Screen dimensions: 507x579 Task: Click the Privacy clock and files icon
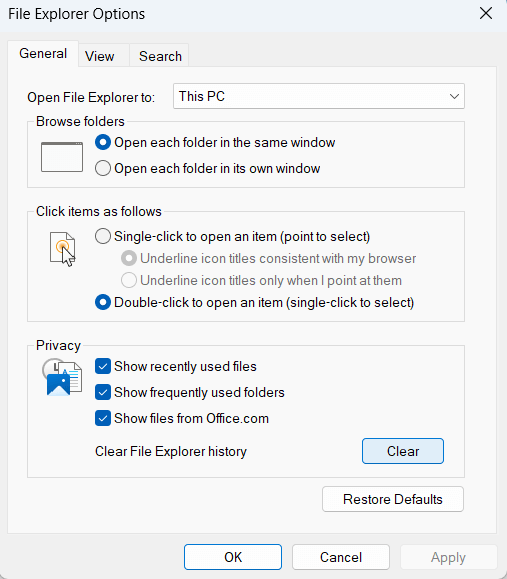(62, 377)
